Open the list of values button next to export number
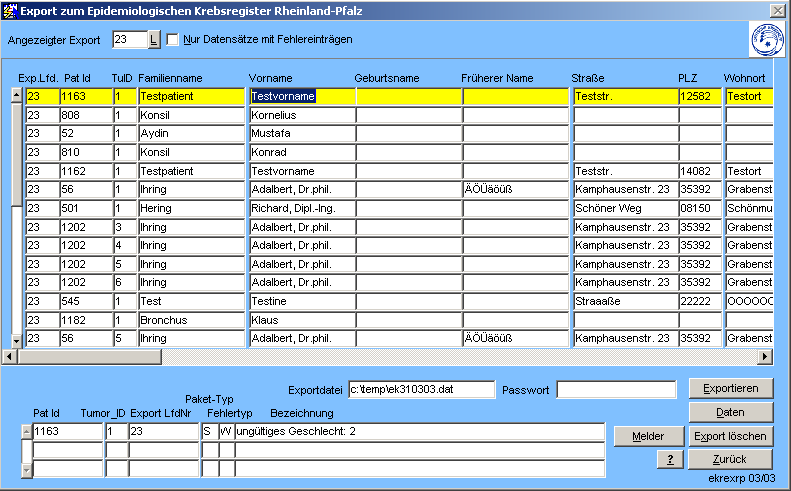791x491 pixels. click(x=153, y=40)
